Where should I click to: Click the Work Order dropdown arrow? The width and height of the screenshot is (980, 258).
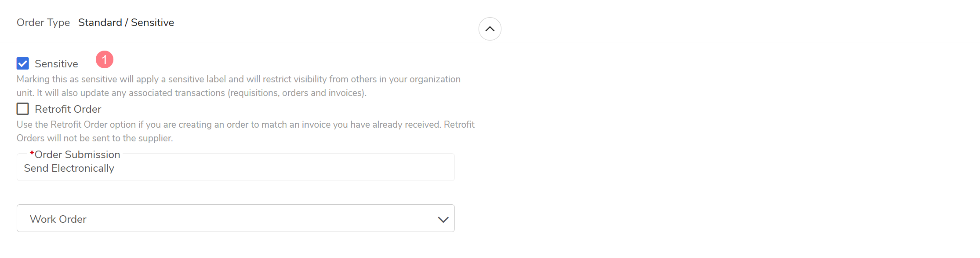coord(443,219)
